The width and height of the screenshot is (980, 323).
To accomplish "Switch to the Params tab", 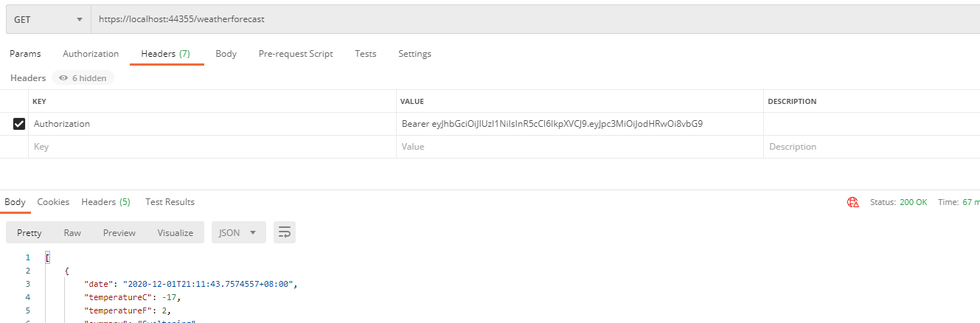I will pos(25,54).
